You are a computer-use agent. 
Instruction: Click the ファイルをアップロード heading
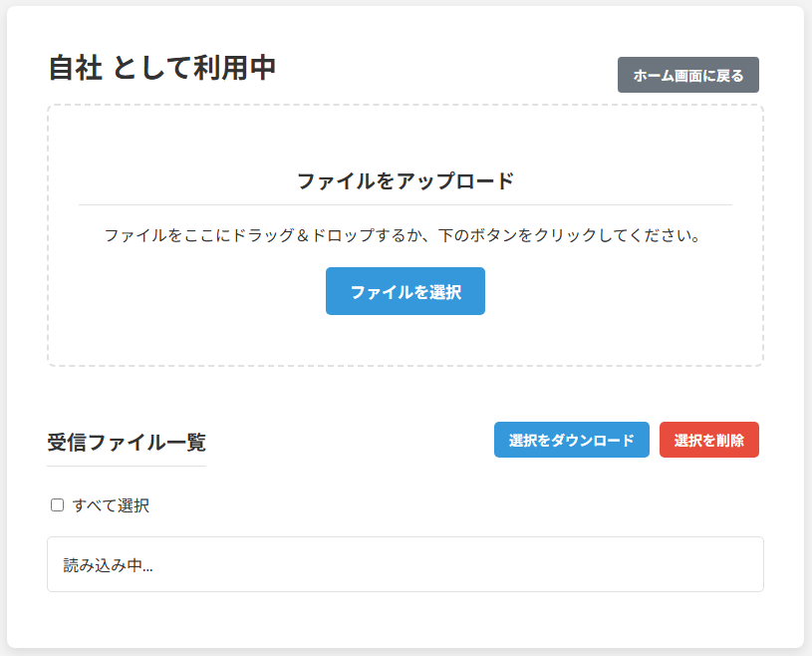[x=406, y=181]
